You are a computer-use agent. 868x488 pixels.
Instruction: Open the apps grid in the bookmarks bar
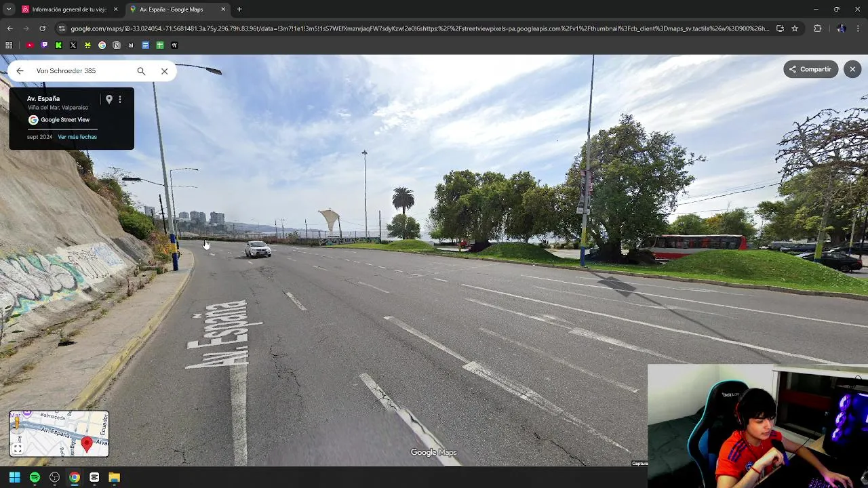point(9,45)
